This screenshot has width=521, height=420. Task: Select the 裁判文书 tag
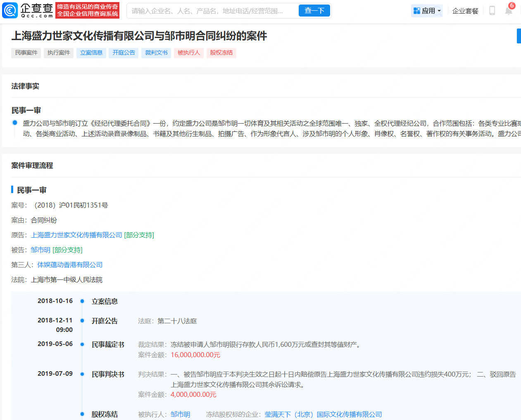click(x=156, y=53)
